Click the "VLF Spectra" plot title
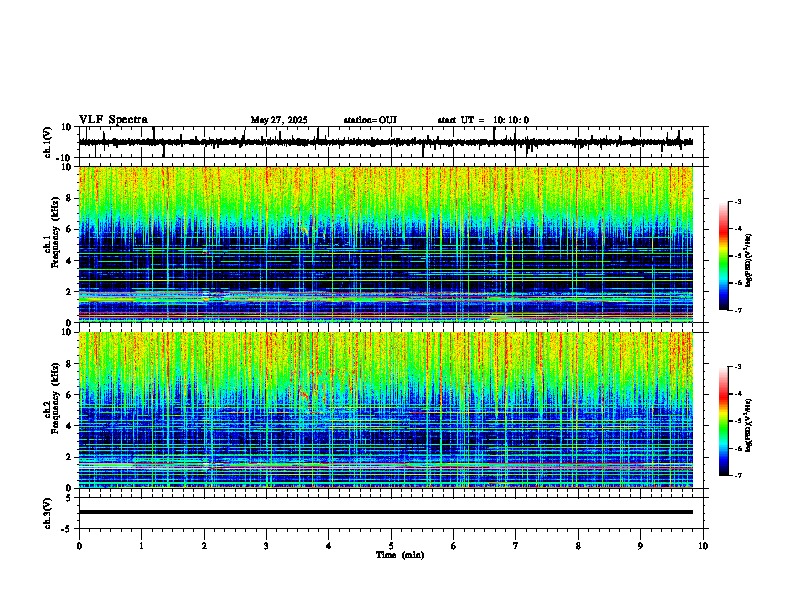 113,120
